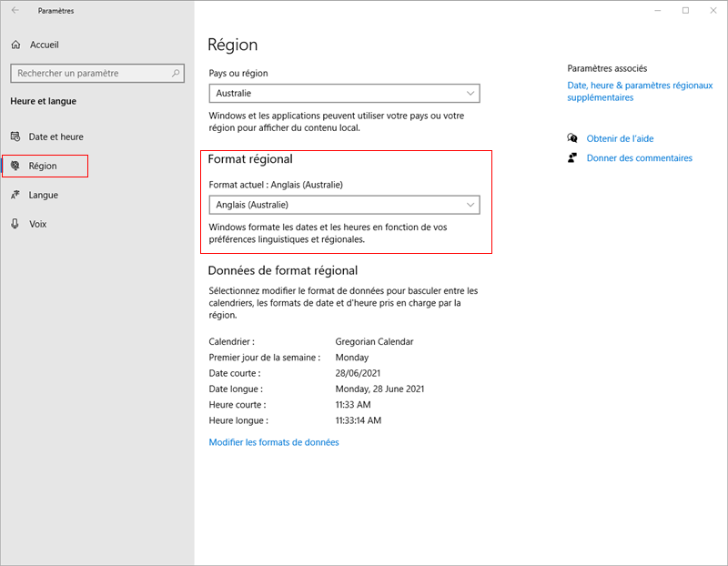The width and height of the screenshot is (728, 566).
Task: Open the Pays ou région Australie dropdown
Action: 344,93
